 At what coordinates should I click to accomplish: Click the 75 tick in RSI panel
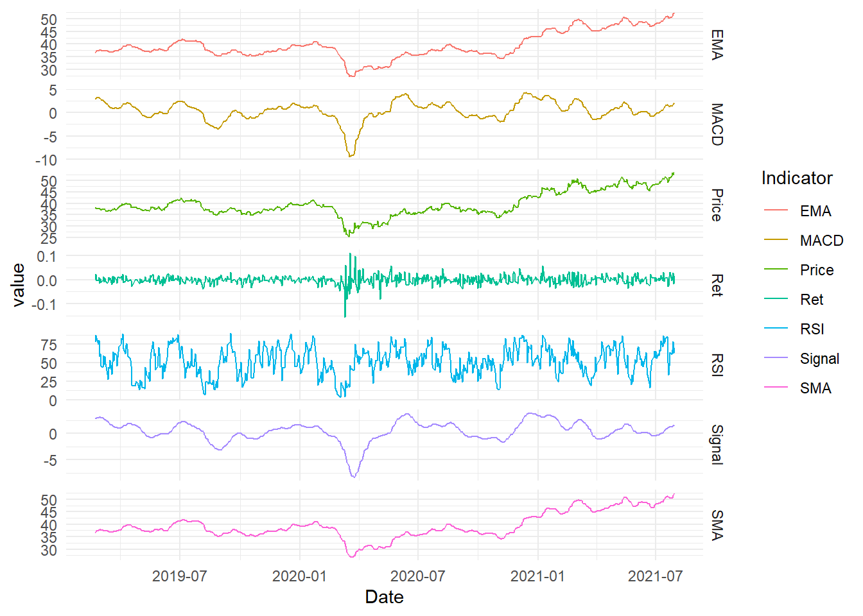tap(49, 345)
